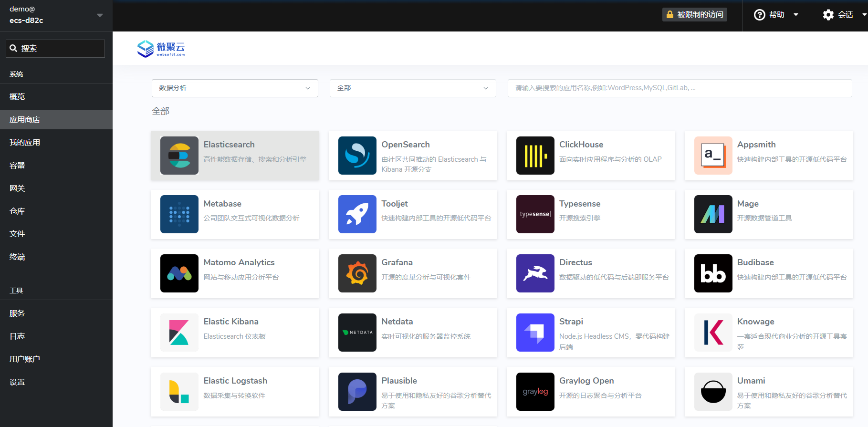Open 我的应用 in the sidebar
Viewport: 868px width, 427px height.
(56, 143)
